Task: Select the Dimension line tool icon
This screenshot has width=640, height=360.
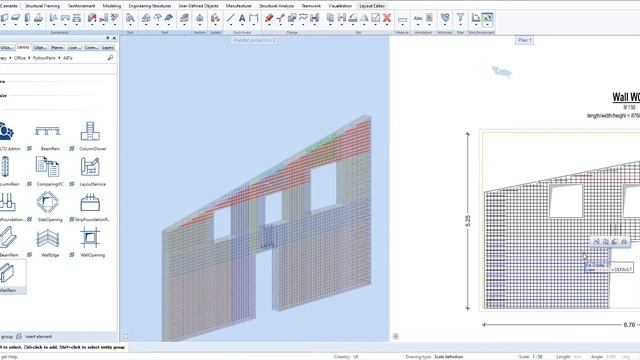Action: click(253, 18)
